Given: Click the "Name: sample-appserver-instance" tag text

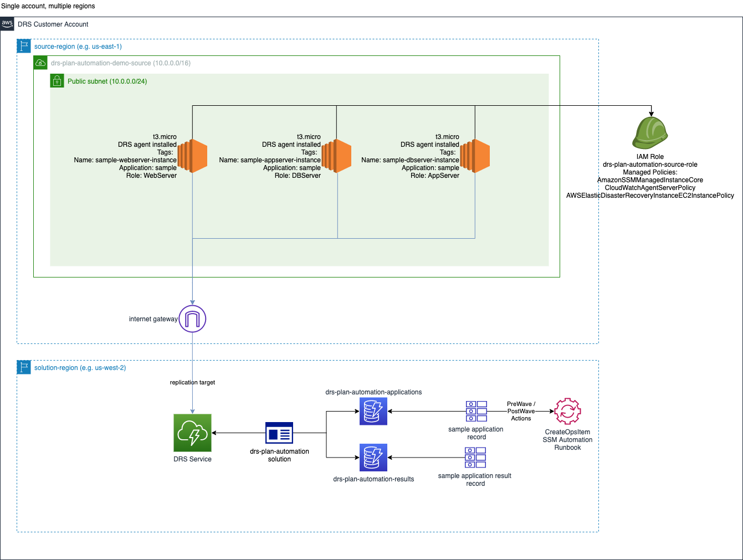Looking at the screenshot, I should [x=270, y=160].
